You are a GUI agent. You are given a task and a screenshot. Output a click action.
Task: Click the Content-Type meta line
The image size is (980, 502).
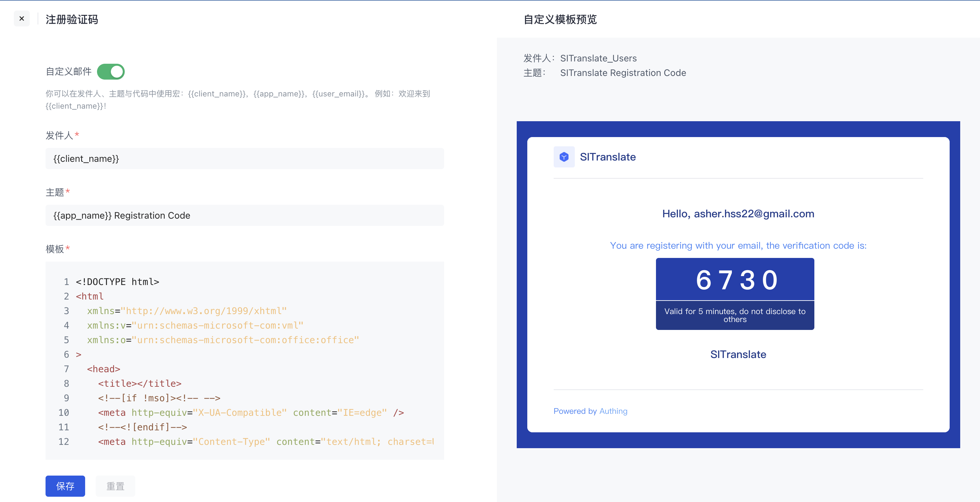[266, 442]
